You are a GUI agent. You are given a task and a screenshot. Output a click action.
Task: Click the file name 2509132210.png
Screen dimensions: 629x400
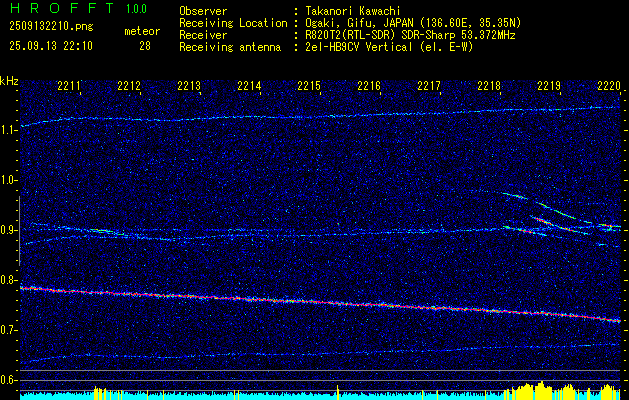(x=51, y=27)
